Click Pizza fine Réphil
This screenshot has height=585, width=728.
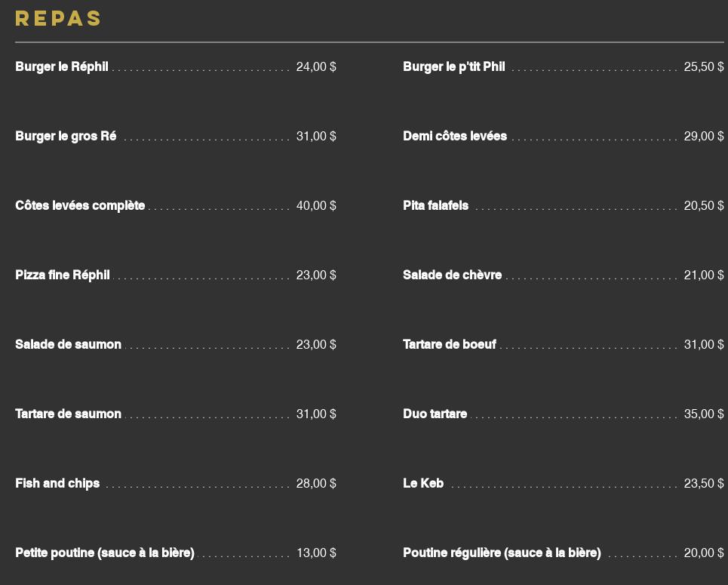click(63, 275)
